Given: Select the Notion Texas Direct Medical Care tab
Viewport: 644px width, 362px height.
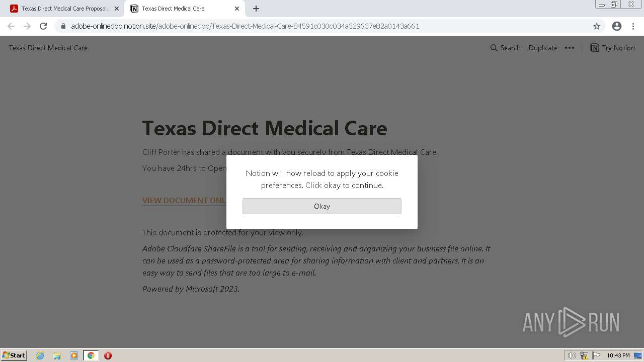Looking at the screenshot, I should tap(184, 9).
